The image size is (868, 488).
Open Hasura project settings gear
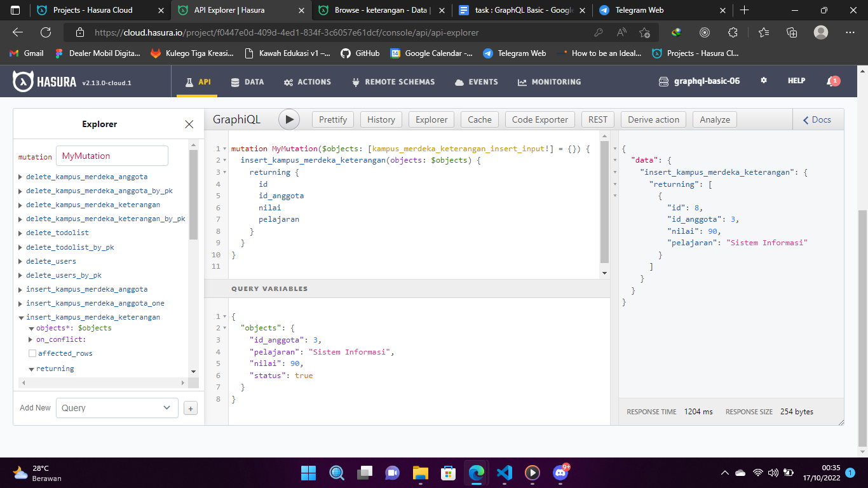pos(763,81)
